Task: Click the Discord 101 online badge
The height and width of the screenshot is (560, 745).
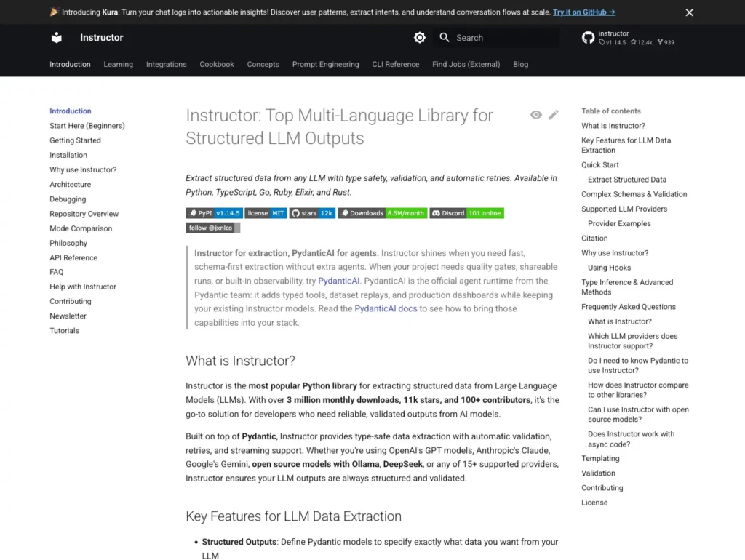Action: pyautogui.click(x=469, y=213)
